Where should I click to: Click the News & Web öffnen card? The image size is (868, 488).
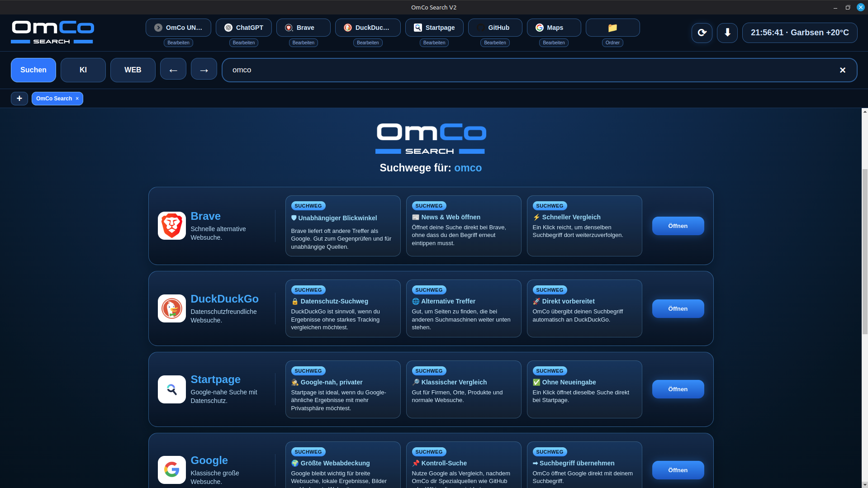pos(464,226)
